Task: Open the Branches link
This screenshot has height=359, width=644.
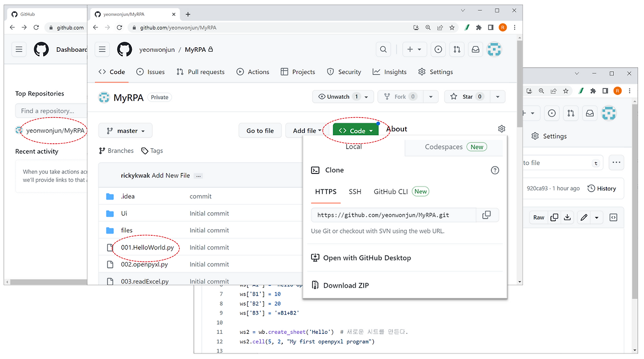Action: point(116,151)
